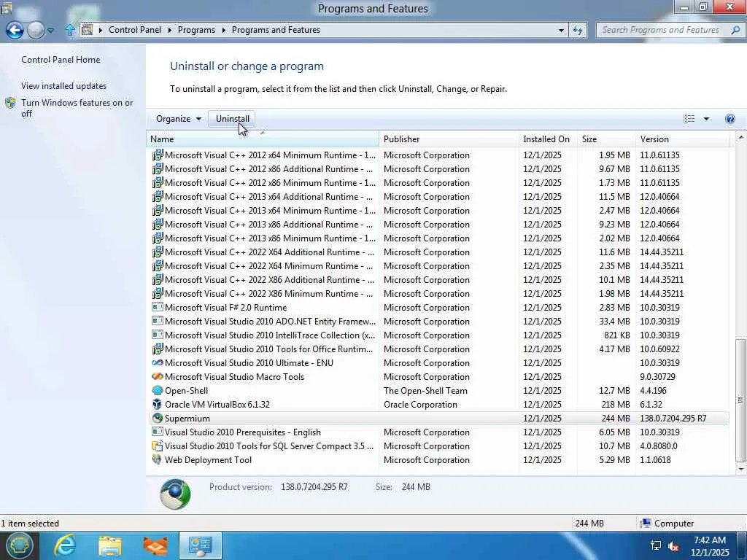
Task: Click the Control Panel icon in address bar
Action: [88, 30]
